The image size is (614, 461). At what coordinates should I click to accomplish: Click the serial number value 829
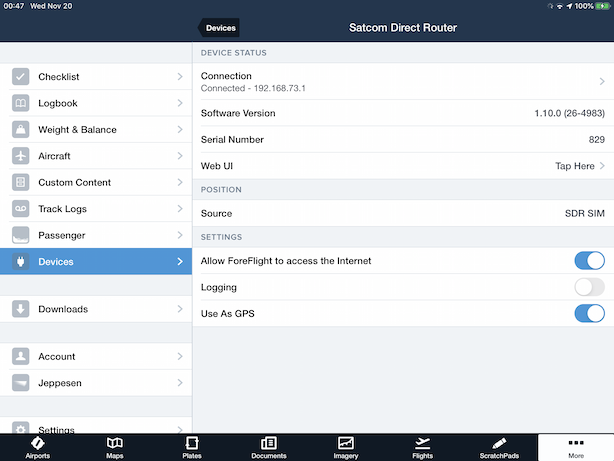coord(596,139)
